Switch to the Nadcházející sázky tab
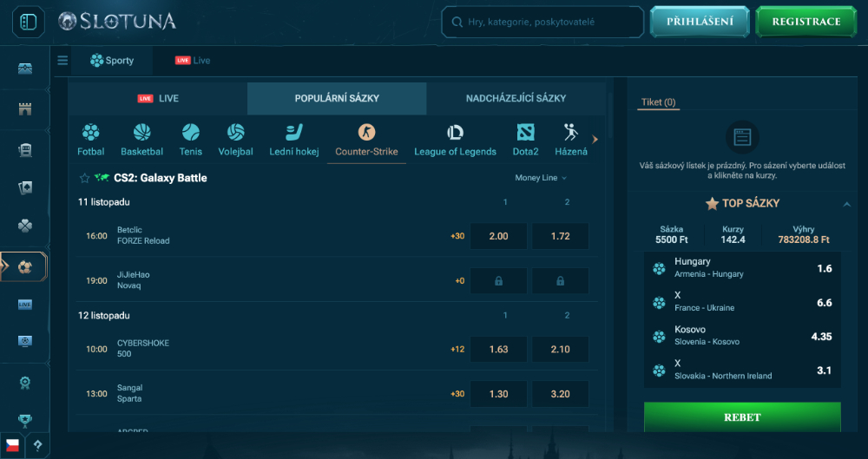The width and height of the screenshot is (868, 459). (x=516, y=99)
